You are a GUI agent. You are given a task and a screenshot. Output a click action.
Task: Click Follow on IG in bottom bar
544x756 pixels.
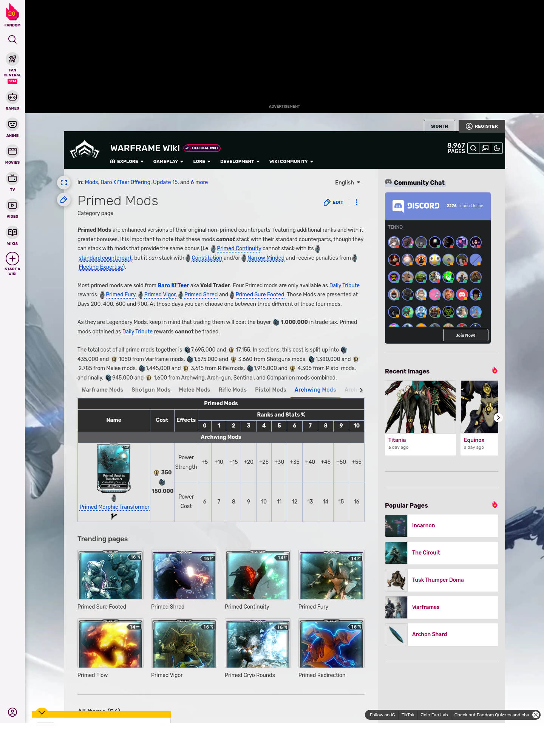coord(382,715)
